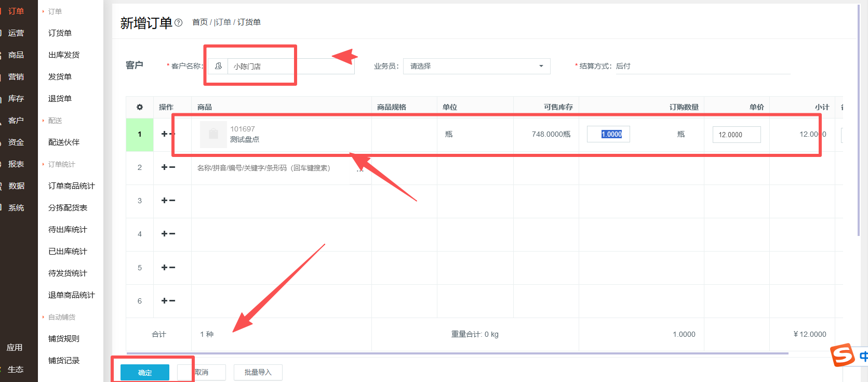The width and height of the screenshot is (868, 382).
Task: Open 商品 in the left sidebar
Action: pos(16,55)
